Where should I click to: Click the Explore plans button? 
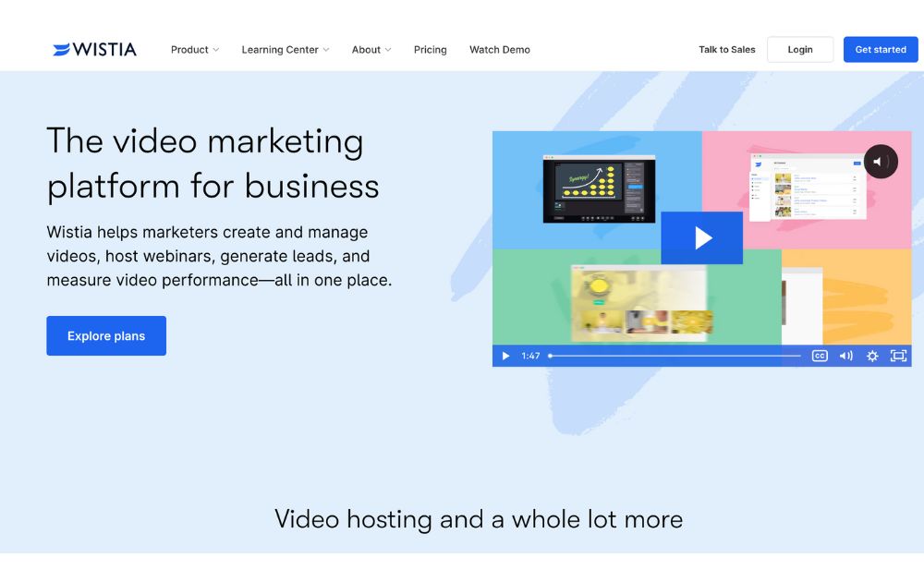(x=106, y=335)
